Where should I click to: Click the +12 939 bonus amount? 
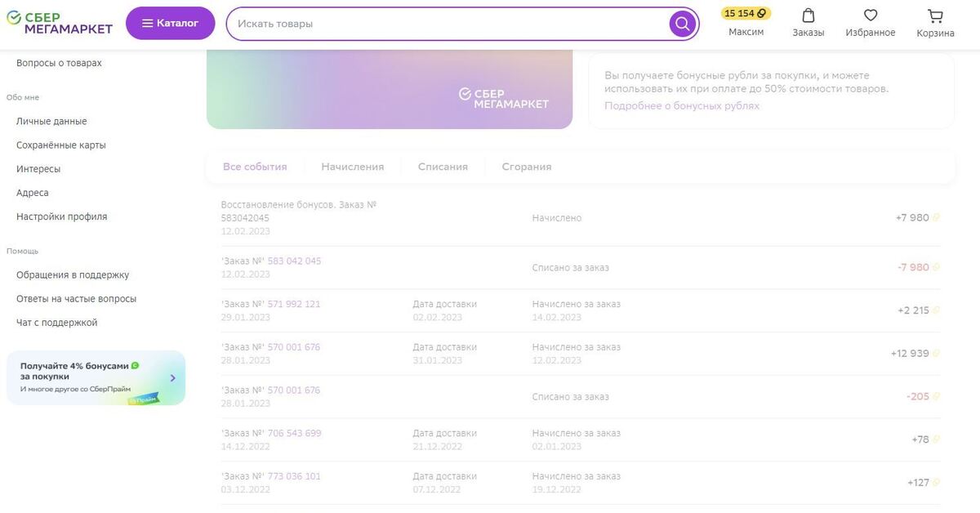(910, 354)
